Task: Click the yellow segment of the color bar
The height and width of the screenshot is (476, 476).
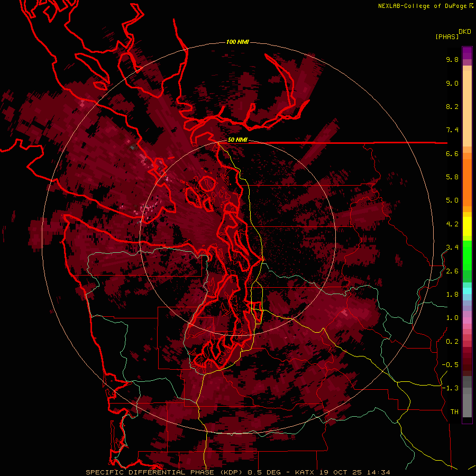Action: pyautogui.click(x=467, y=226)
